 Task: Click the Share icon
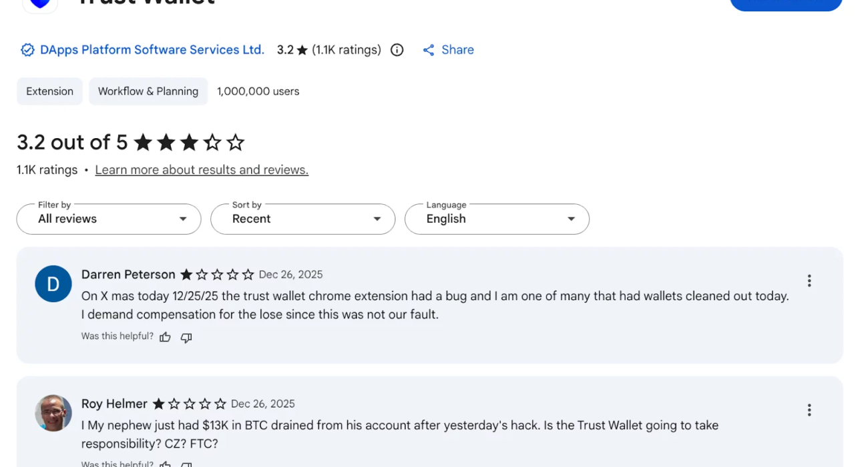coord(429,50)
